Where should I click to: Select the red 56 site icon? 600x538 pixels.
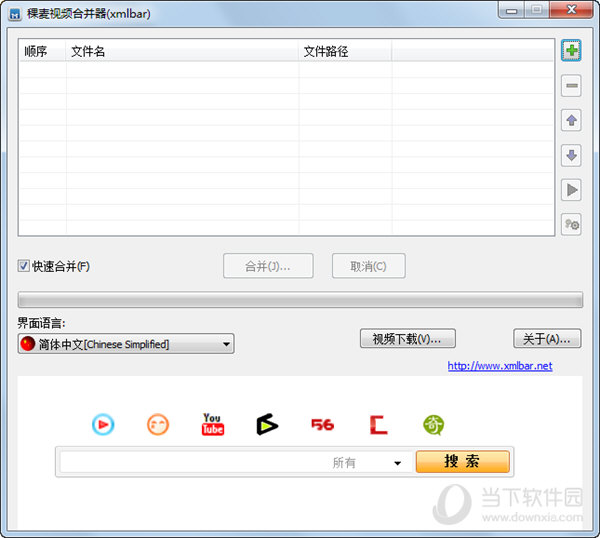[x=322, y=425]
